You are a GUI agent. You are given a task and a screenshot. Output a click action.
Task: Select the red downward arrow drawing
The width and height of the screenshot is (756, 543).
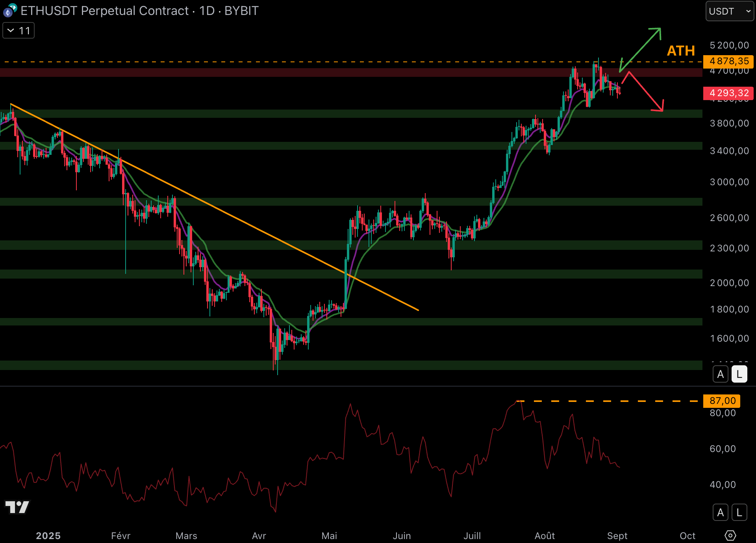[646, 93]
